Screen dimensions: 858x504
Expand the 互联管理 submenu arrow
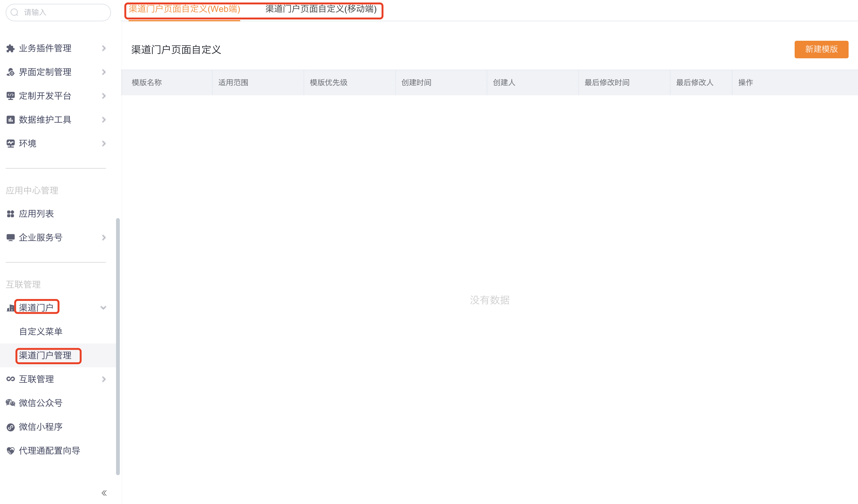tap(104, 379)
